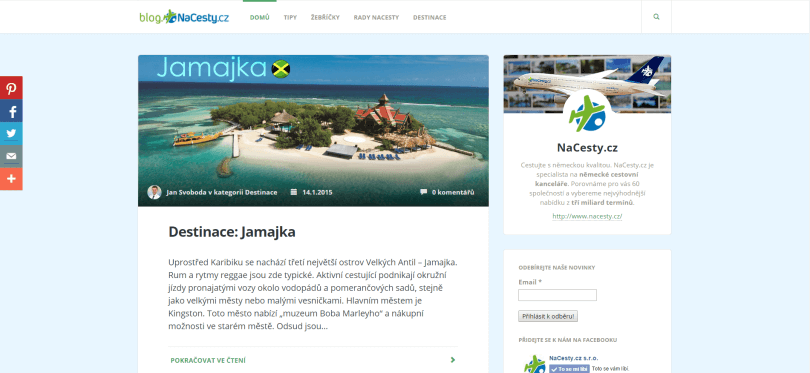Click the NaCesty.cz sidebar heading
The width and height of the screenshot is (810, 373).
[587, 148]
